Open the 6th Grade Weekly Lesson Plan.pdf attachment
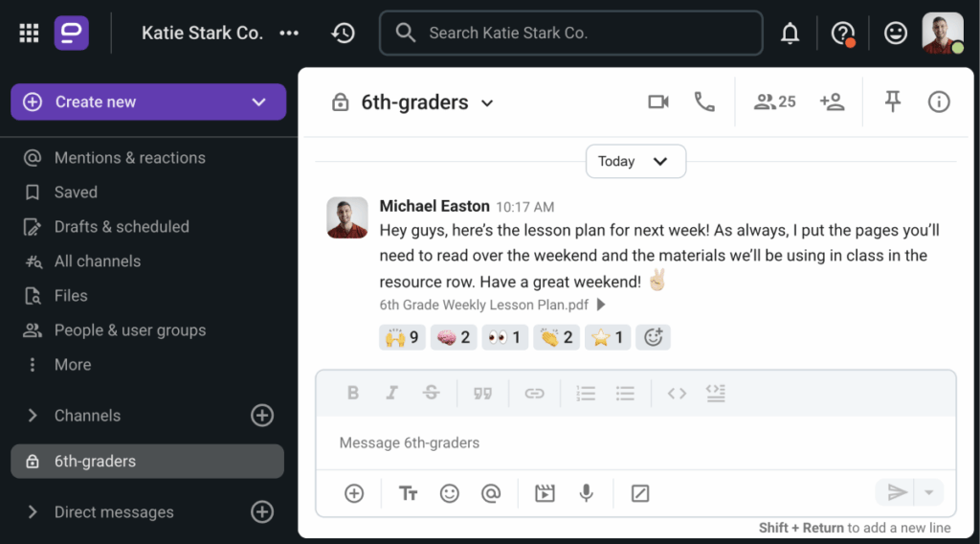This screenshot has width=980, height=544. pyautogui.click(x=482, y=305)
